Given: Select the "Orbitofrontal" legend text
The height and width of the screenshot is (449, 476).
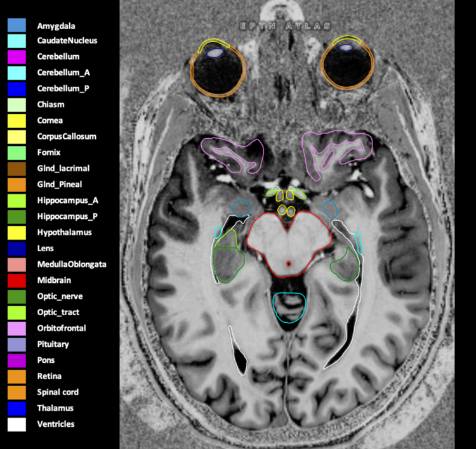Looking at the screenshot, I should pyautogui.click(x=62, y=329).
